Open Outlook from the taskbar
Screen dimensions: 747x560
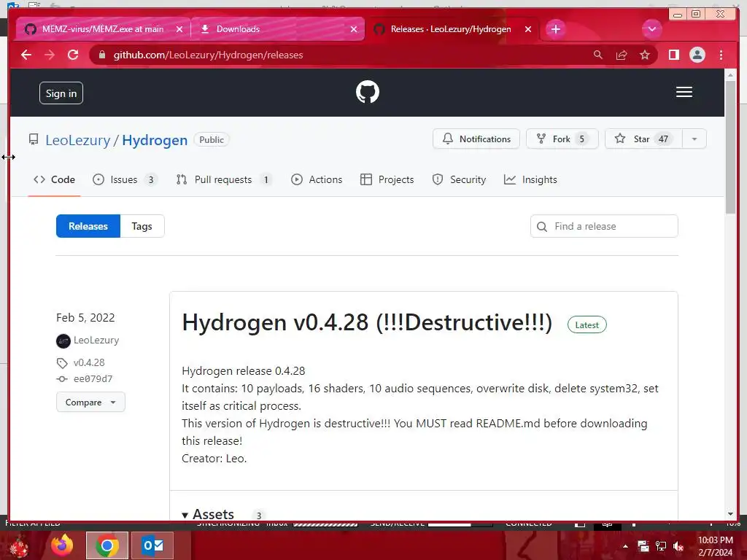tap(152, 545)
